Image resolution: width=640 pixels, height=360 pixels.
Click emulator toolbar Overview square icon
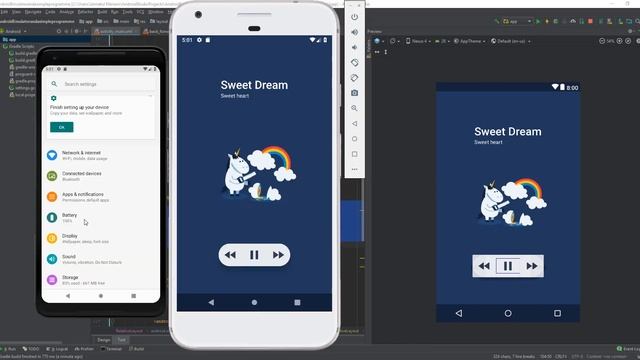click(x=355, y=154)
